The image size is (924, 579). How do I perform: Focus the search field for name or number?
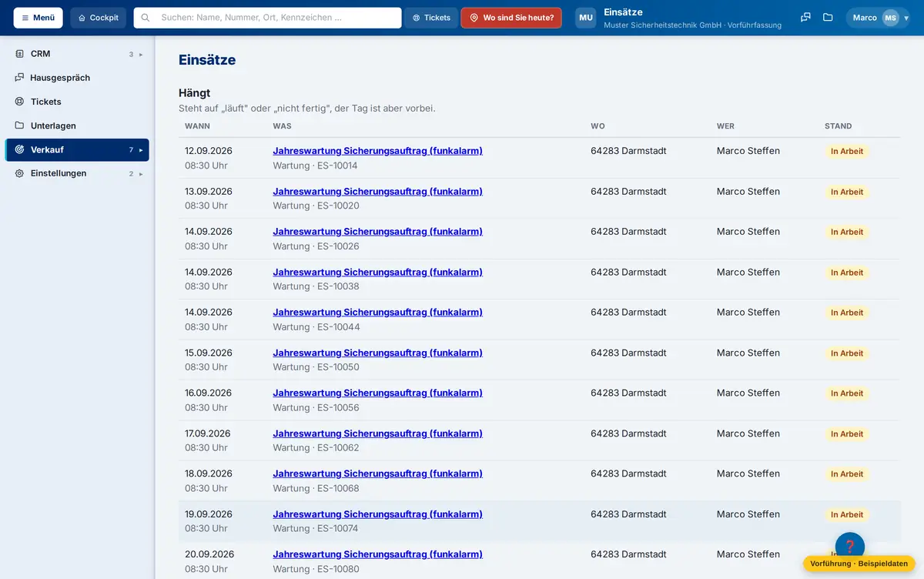268,18
